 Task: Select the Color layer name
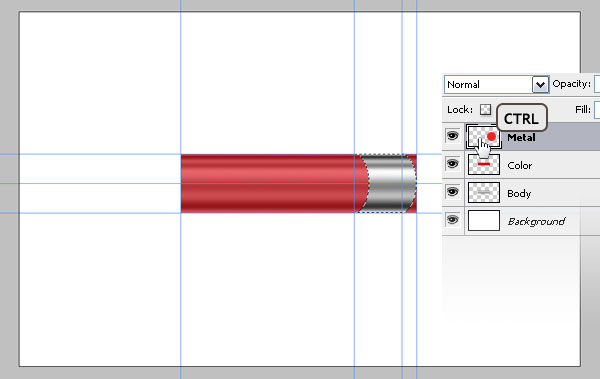[520, 165]
